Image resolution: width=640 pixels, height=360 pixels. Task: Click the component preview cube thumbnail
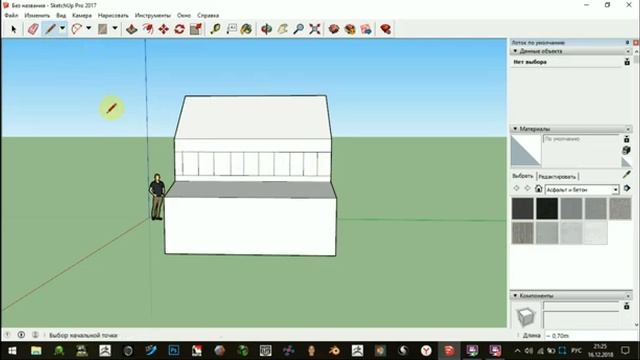(x=525, y=316)
